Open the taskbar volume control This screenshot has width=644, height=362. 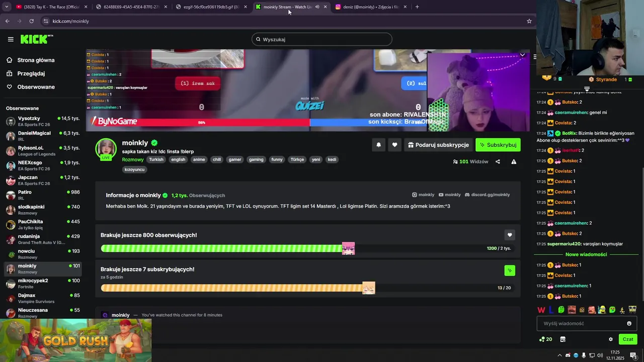pyautogui.click(x=599, y=355)
